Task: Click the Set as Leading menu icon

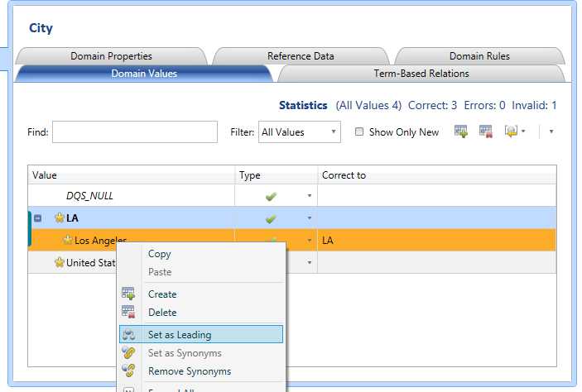Action: (x=129, y=334)
